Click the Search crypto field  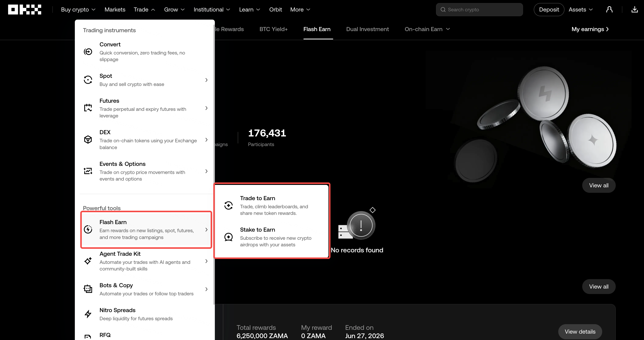pos(479,9)
